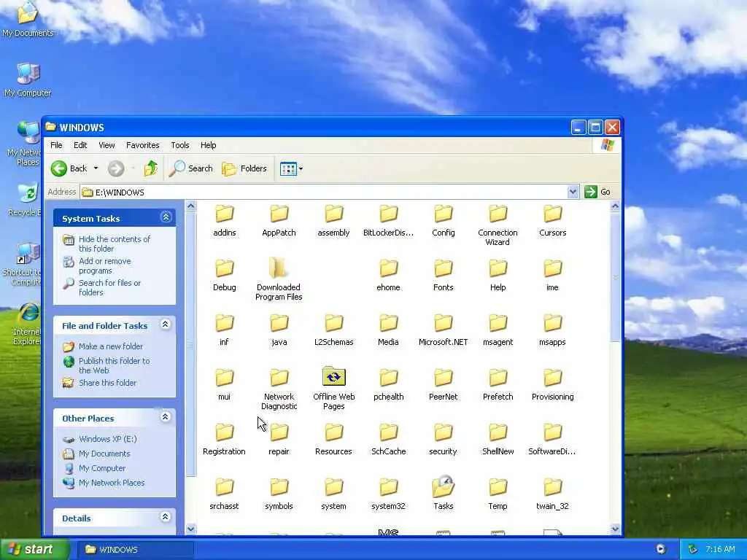Click Hide the contents of this folder
The width and height of the screenshot is (747, 560).
(x=115, y=244)
